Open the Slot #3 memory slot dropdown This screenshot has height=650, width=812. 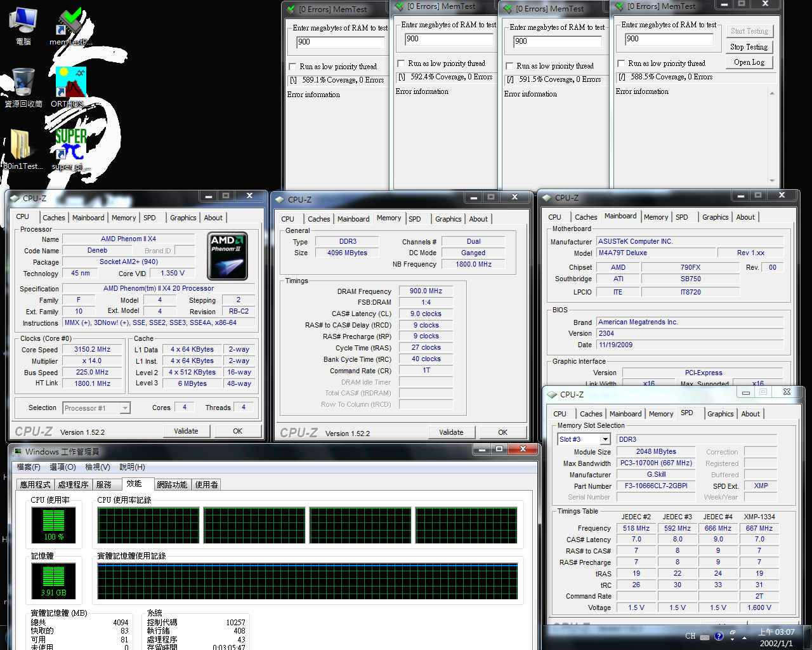tap(605, 439)
